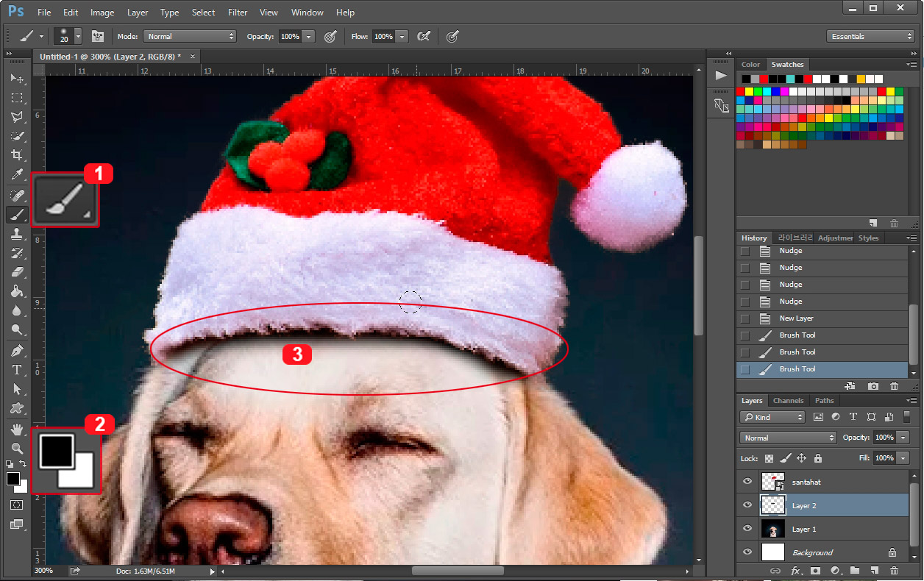Screen dimensions: 924x581
Task: Select the New Layer history state
Action: (x=822, y=318)
